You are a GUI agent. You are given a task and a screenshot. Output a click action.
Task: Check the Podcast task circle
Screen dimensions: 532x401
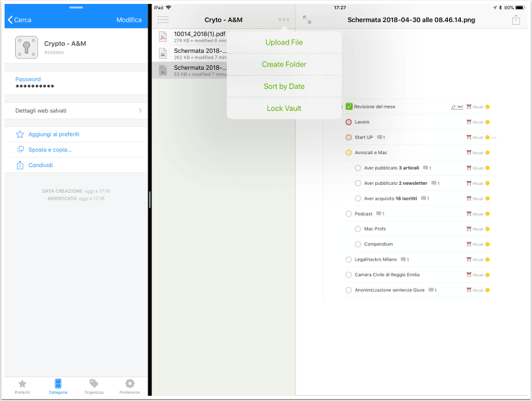coord(348,214)
